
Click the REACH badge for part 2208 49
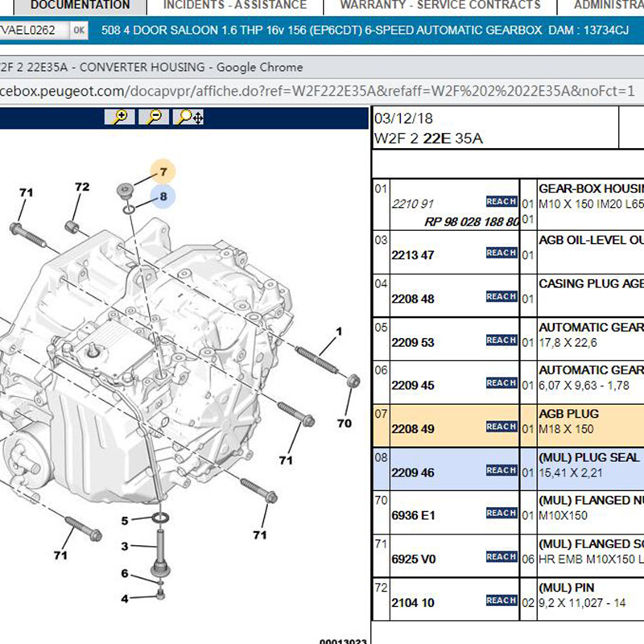pos(501,427)
